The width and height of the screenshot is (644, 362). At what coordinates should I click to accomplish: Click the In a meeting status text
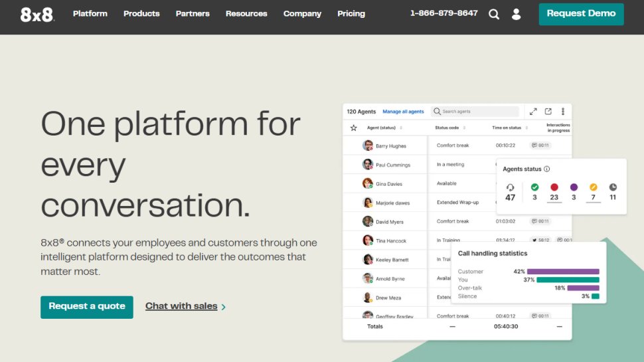tap(450, 164)
